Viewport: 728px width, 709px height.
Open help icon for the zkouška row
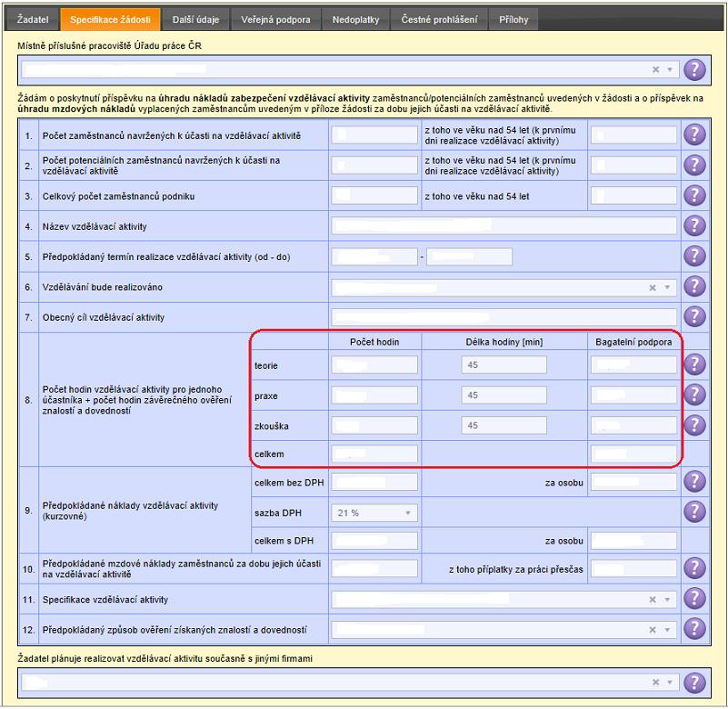tap(694, 425)
